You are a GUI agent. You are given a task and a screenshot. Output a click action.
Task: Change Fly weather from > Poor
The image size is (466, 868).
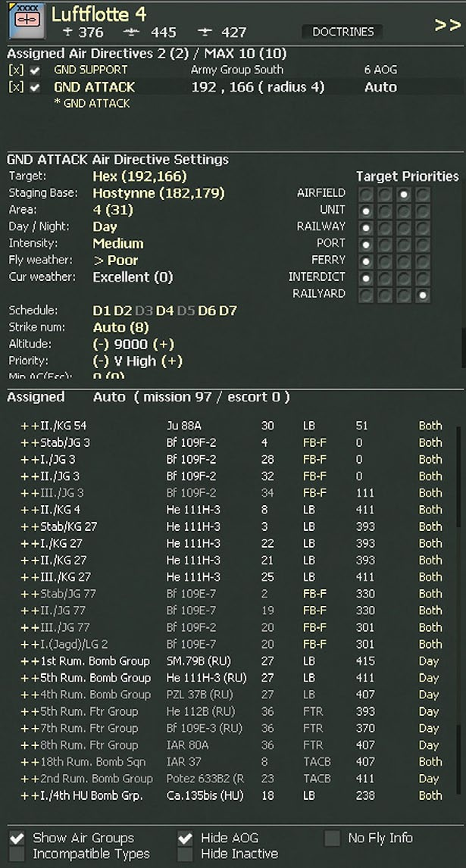115,261
